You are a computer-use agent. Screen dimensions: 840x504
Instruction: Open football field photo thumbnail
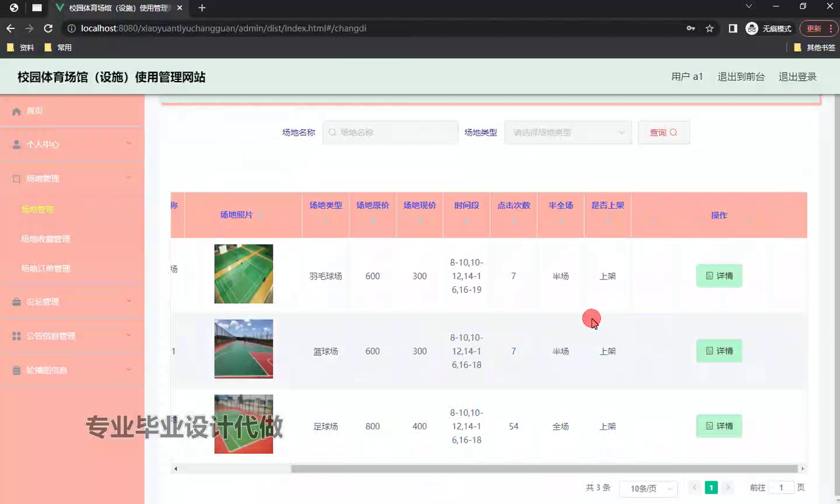(x=243, y=424)
